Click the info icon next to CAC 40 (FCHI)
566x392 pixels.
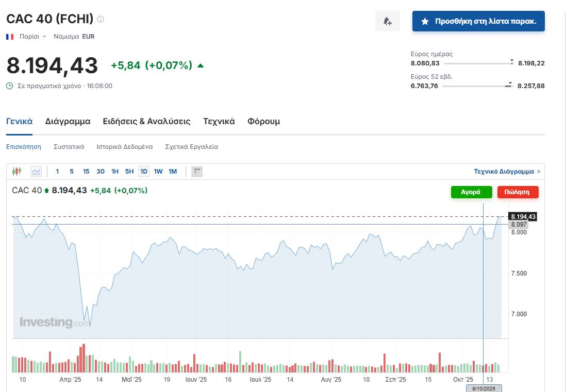(101, 19)
